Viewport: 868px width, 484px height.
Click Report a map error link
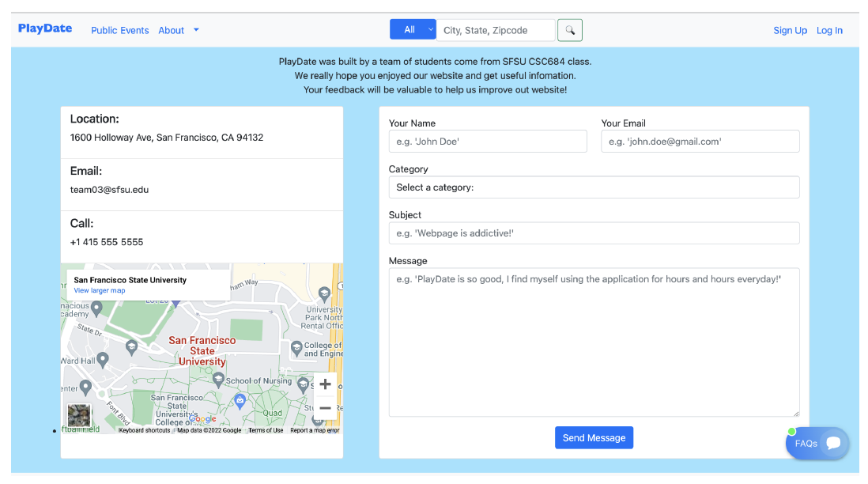click(x=315, y=430)
